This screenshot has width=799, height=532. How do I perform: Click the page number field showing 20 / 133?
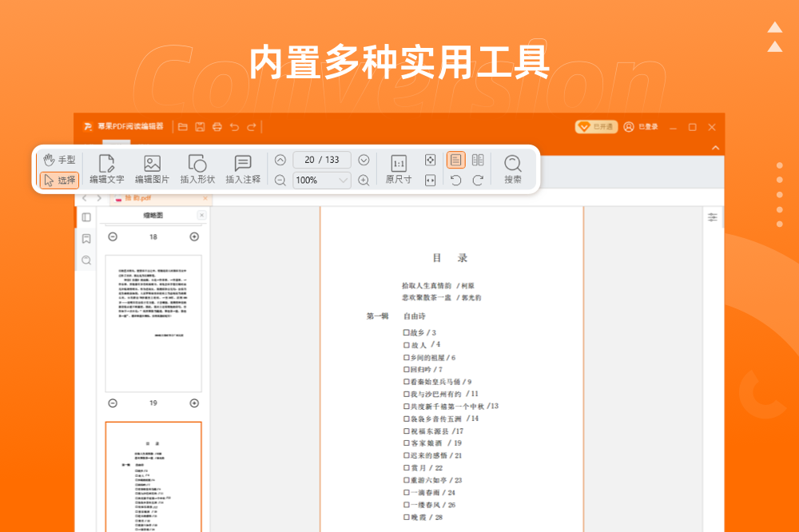click(322, 160)
